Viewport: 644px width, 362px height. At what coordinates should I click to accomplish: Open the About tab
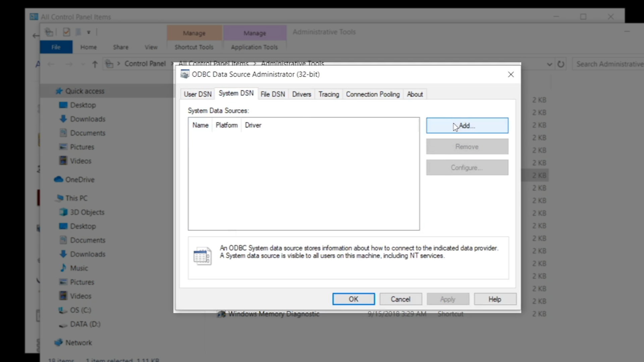(x=415, y=94)
